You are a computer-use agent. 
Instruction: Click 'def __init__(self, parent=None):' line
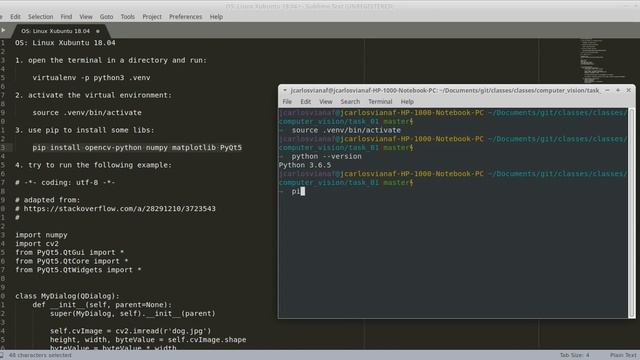click(x=102, y=305)
